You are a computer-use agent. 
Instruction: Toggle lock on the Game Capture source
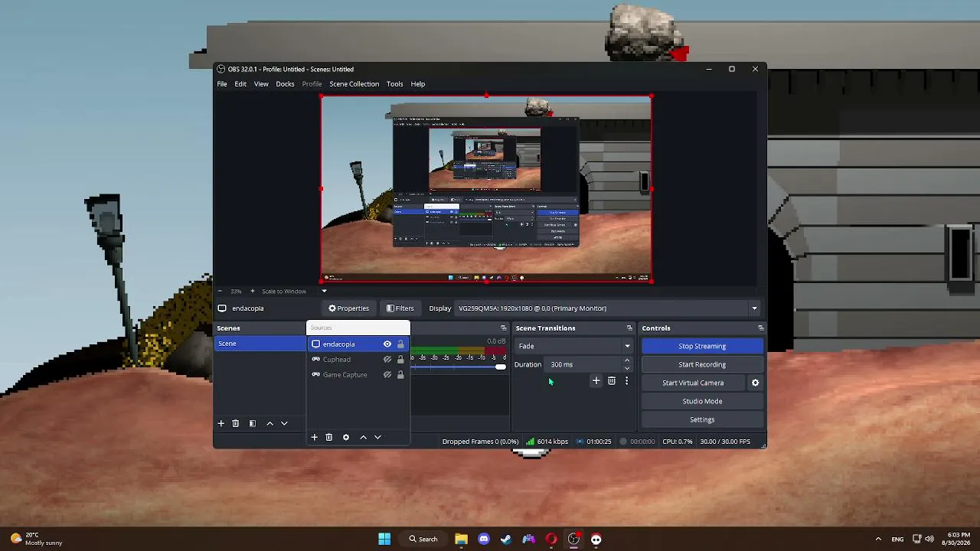tap(400, 375)
